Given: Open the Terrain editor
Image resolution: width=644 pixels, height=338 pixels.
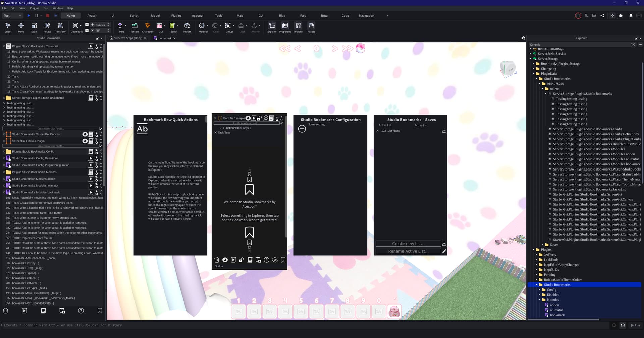Looking at the screenshot, I should [135, 27].
